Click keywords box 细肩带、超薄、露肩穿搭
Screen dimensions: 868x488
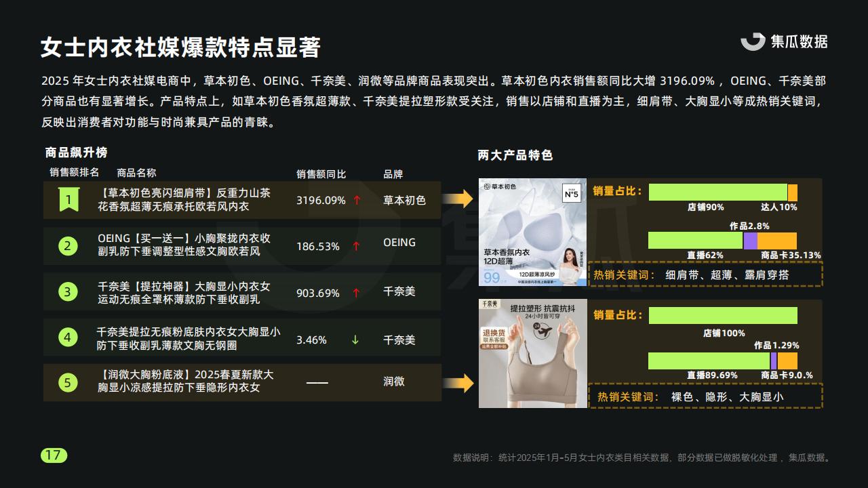(705, 274)
